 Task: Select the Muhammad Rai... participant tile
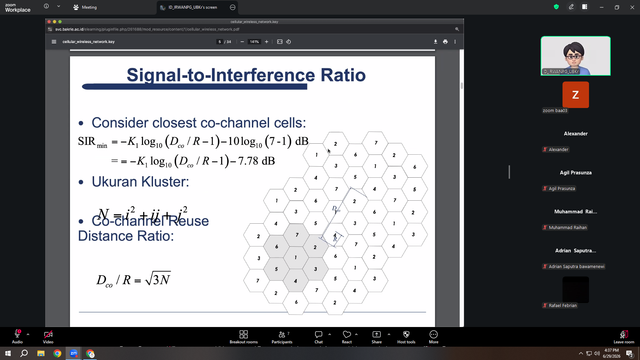pos(576,211)
